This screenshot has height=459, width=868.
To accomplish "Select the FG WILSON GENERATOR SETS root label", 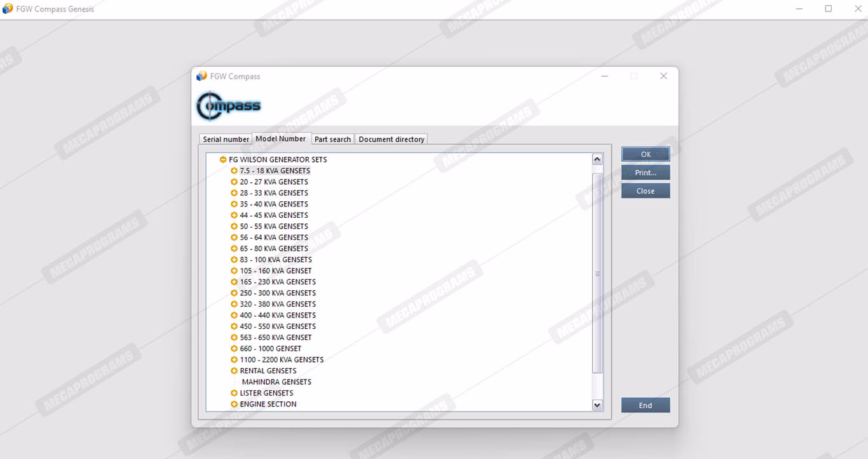I will 278,160.
